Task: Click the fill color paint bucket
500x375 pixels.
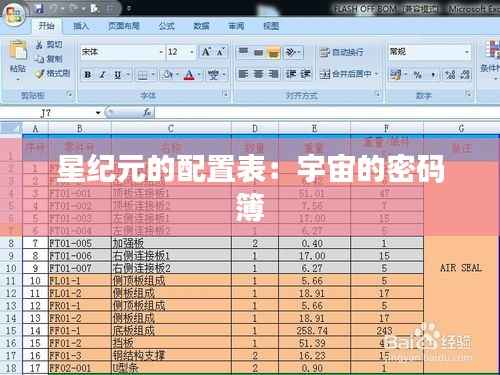Action: [x=167, y=75]
